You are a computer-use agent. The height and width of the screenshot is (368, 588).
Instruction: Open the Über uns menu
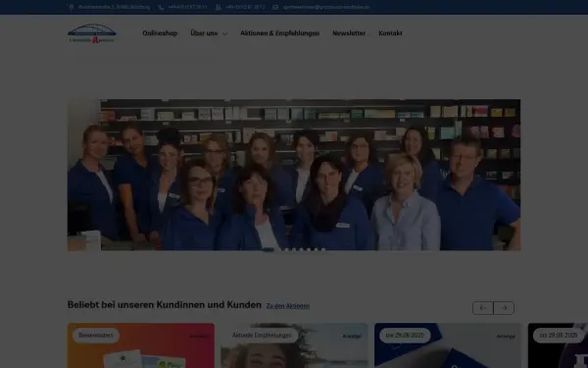click(x=204, y=33)
